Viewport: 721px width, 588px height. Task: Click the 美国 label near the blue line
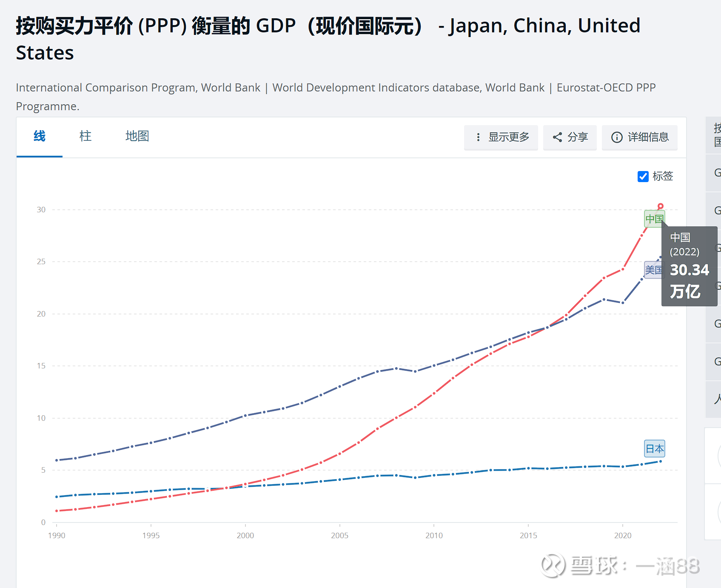654,270
